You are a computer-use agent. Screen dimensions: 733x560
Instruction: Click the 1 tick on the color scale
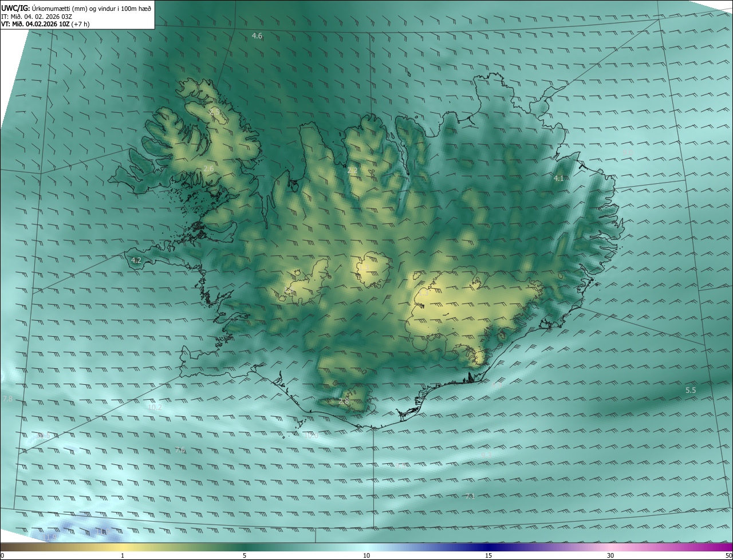click(x=123, y=555)
